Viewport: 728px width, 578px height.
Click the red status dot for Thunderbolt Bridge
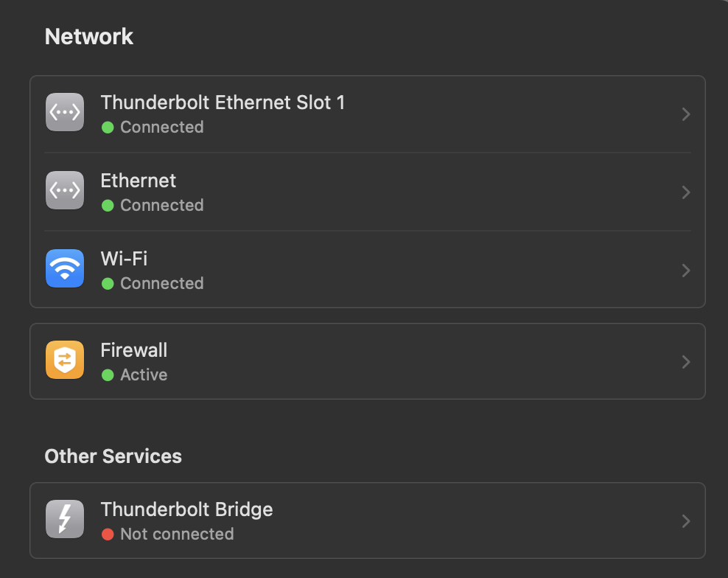tap(108, 534)
